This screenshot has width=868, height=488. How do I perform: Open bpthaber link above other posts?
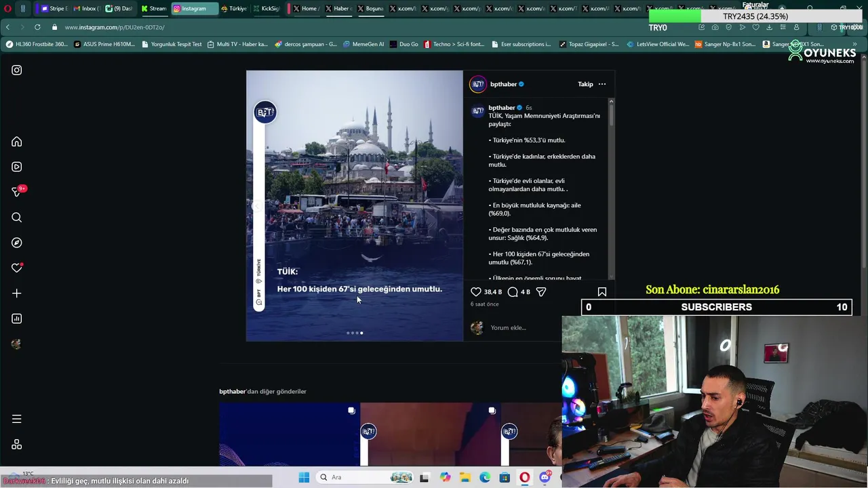click(232, 391)
